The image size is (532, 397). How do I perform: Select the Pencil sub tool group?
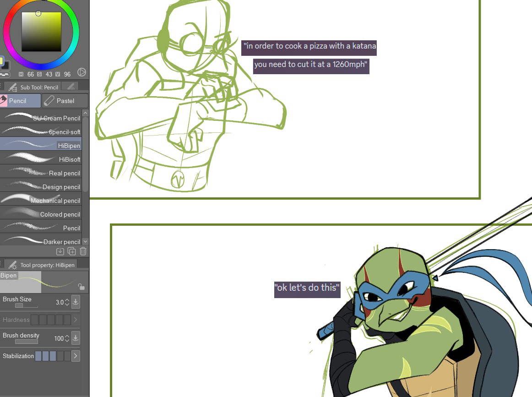(x=20, y=101)
